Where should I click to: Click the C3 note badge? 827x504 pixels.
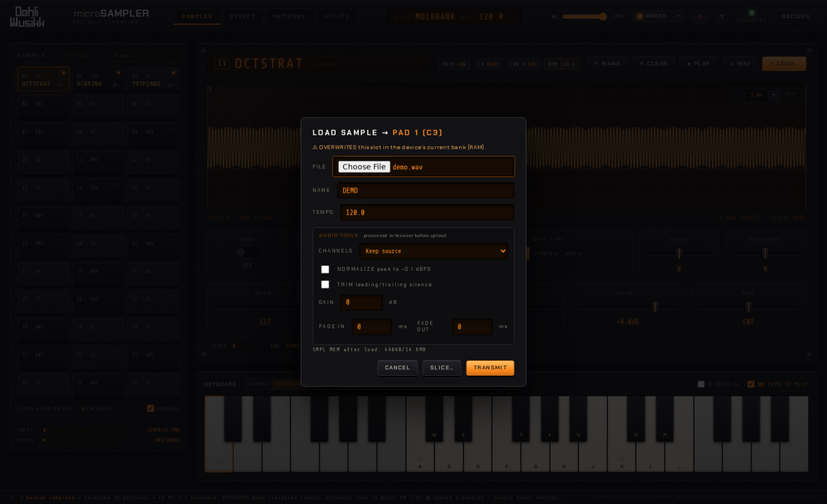point(222,64)
